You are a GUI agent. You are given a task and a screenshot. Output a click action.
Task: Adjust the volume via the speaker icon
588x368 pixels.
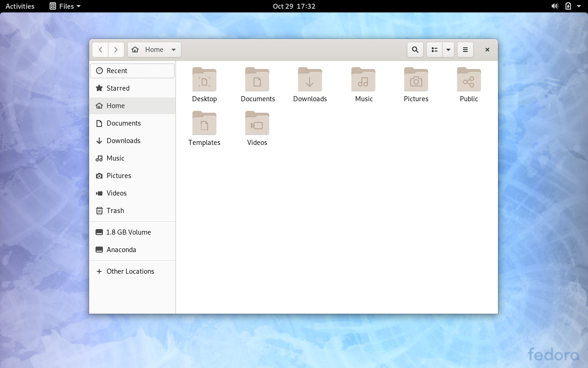(554, 6)
